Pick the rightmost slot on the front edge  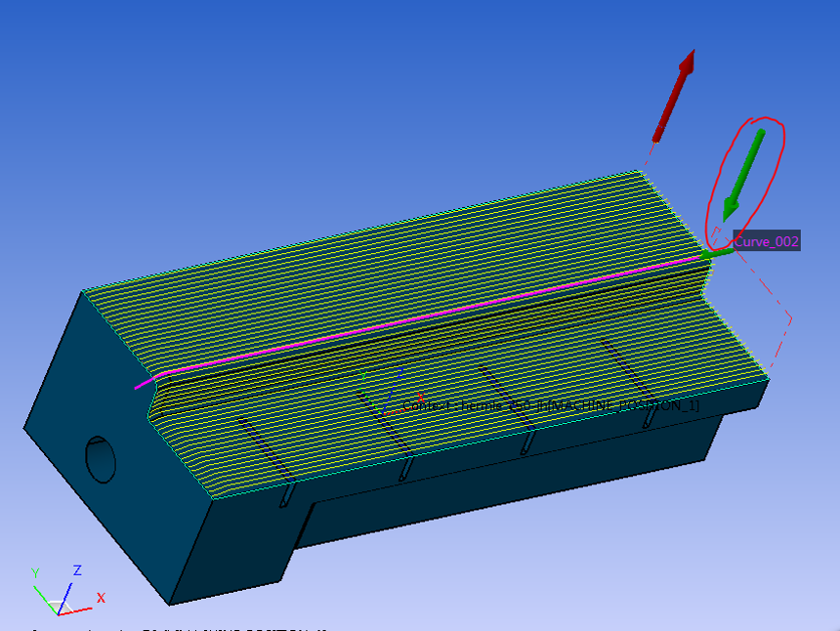click(647, 417)
